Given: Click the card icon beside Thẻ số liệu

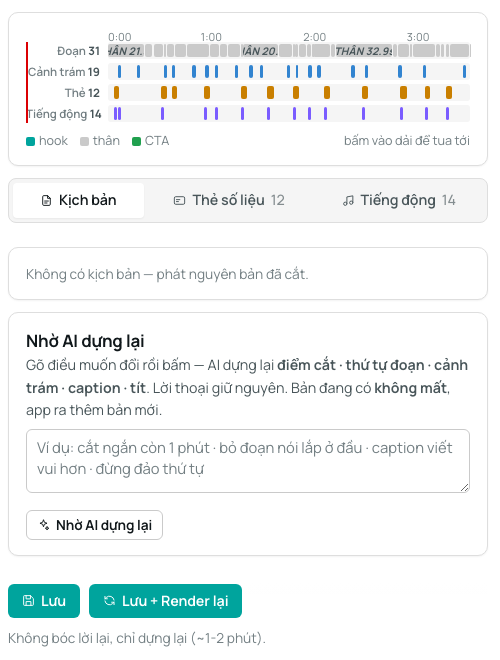Looking at the screenshot, I should click(179, 201).
